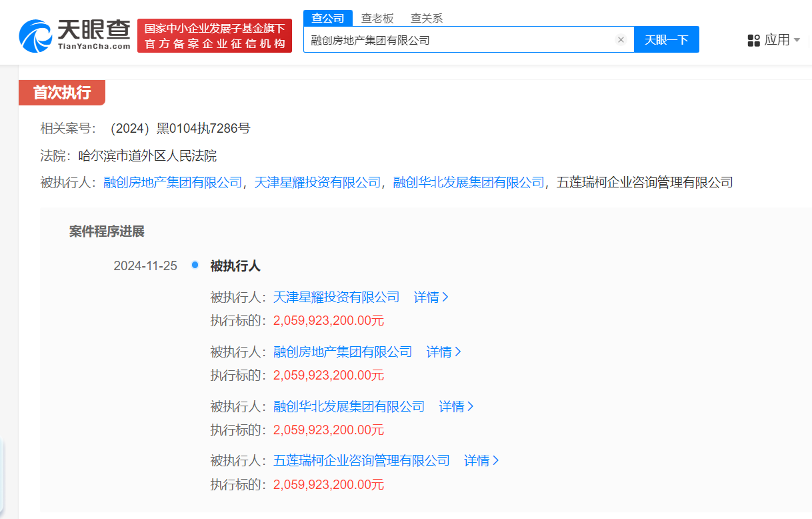Click the blue timeline dot for 2024-11-25
The height and width of the screenshot is (519, 812).
point(195,265)
